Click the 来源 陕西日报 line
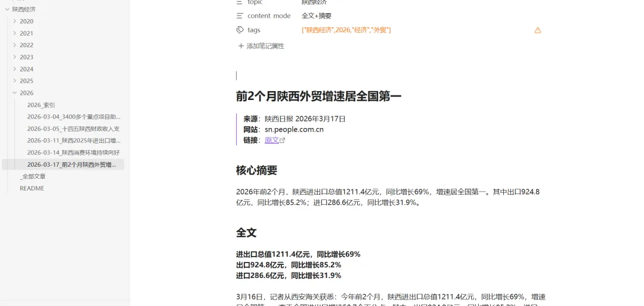Viewport: 644px width, 306px height. coord(295,119)
